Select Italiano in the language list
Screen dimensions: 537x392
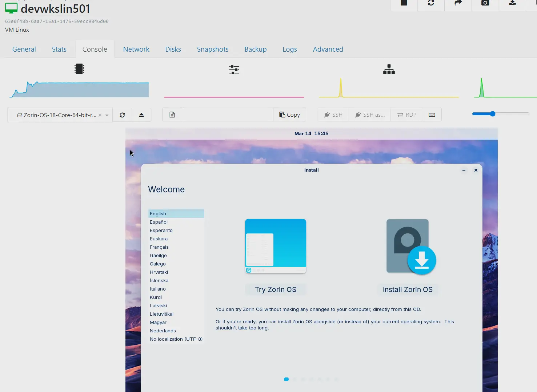(x=157, y=289)
